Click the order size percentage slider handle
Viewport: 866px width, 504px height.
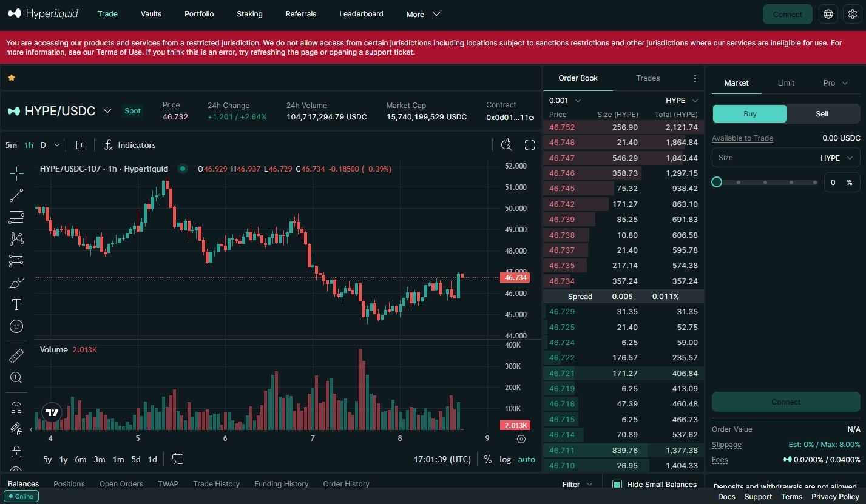pos(717,182)
